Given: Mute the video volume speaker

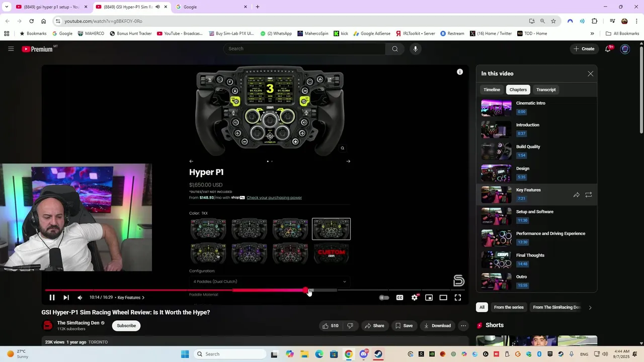Looking at the screenshot, I should point(79,298).
